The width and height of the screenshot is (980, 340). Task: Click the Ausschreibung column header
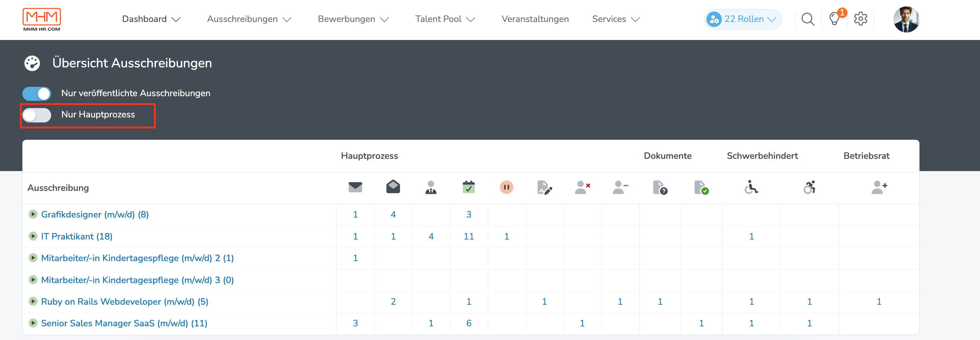coord(58,188)
